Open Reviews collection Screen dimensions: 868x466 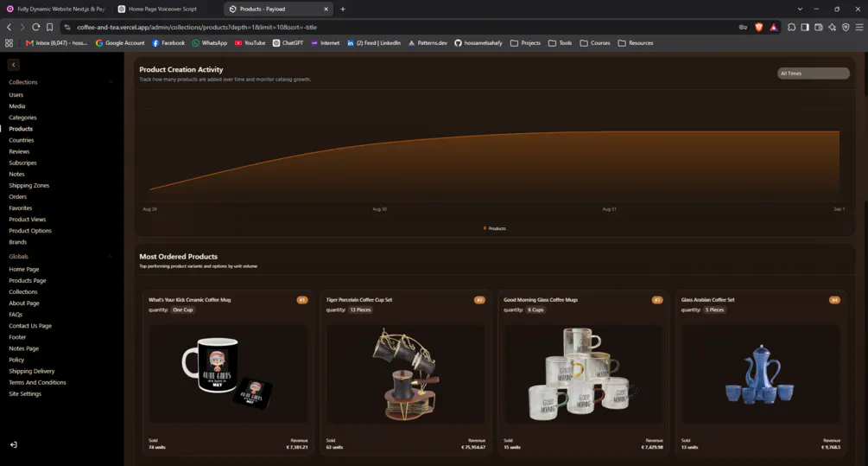tap(19, 151)
